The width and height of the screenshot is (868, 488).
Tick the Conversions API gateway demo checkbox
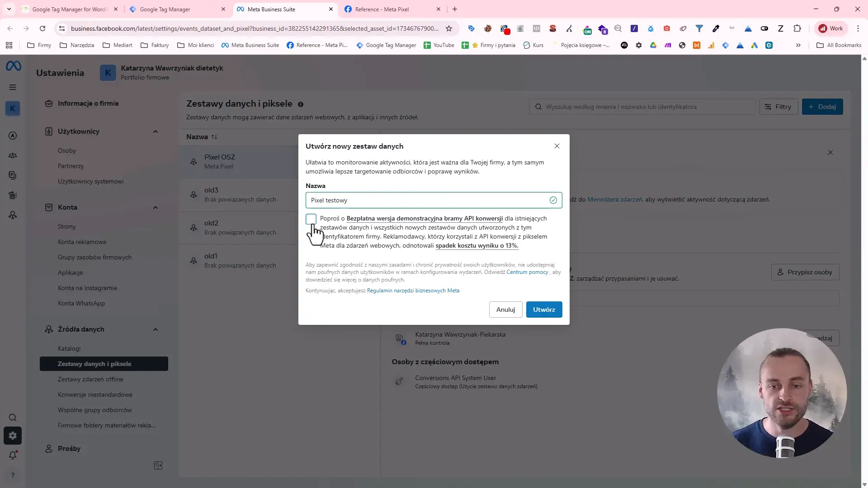[x=311, y=219]
